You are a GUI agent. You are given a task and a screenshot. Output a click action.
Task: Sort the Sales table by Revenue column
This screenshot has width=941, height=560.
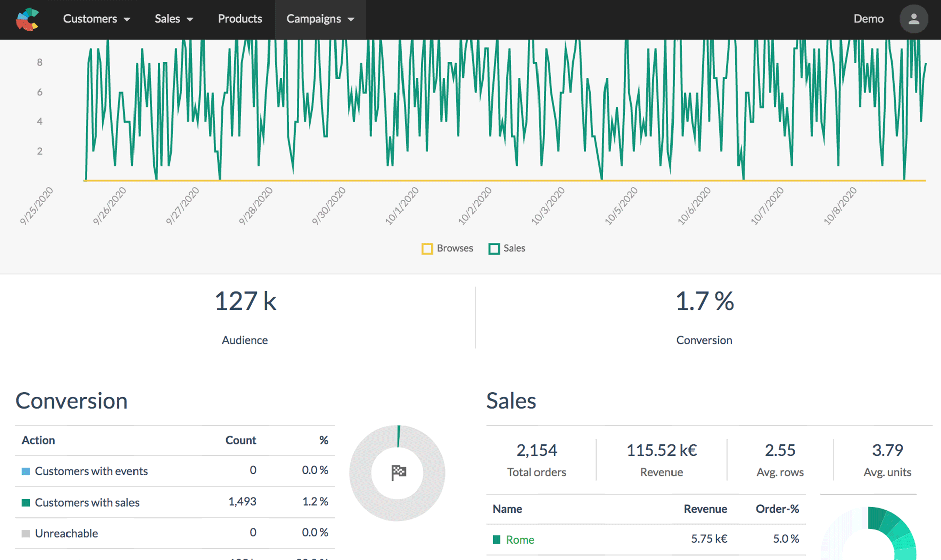705,509
